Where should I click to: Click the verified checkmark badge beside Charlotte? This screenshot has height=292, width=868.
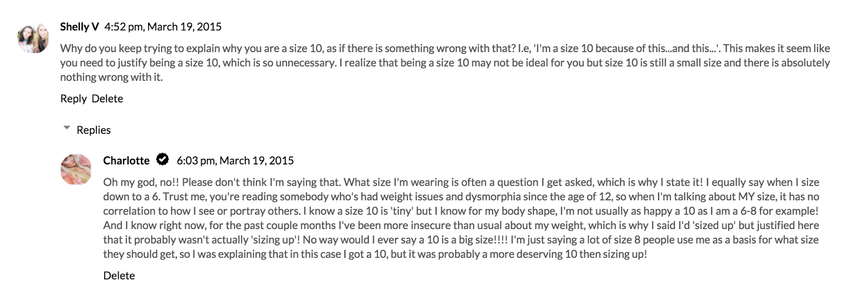pyautogui.click(x=162, y=160)
